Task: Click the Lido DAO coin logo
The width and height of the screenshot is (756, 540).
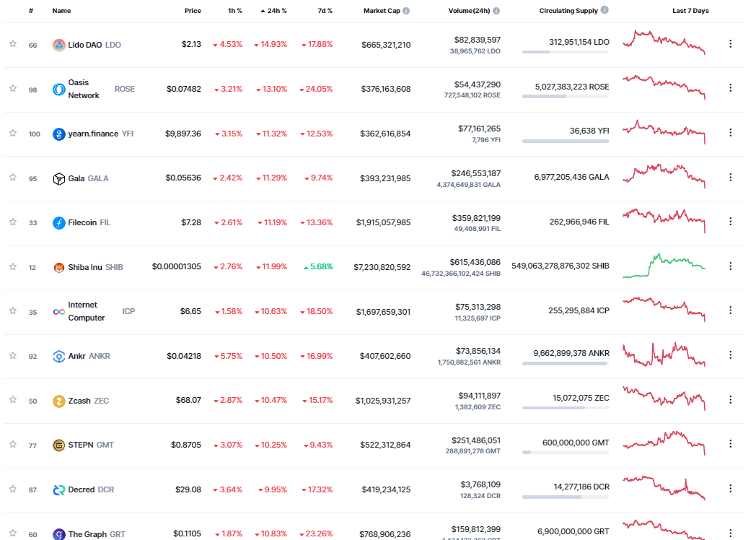Action: [59, 45]
